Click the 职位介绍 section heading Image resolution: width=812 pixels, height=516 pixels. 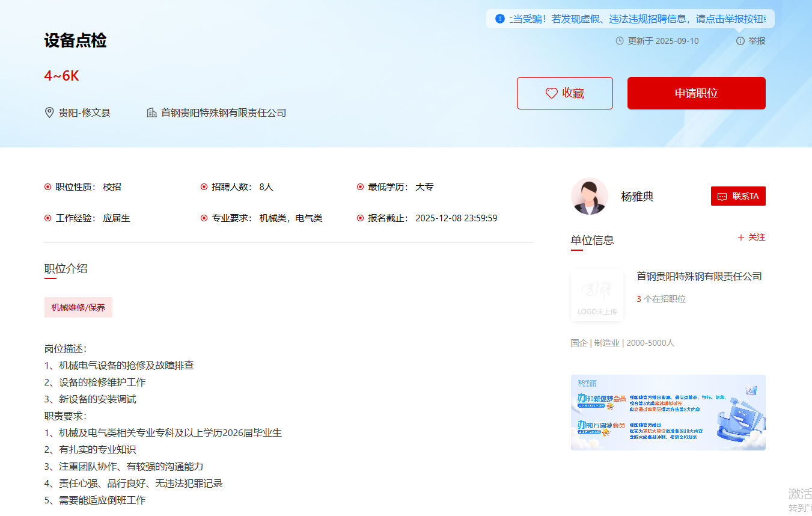[66, 268]
